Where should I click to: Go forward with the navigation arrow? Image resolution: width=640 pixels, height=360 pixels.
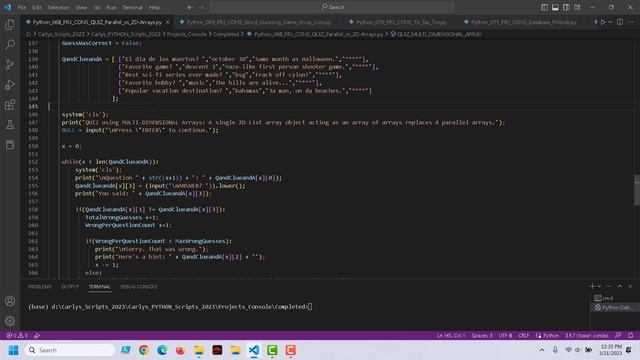(202, 7)
